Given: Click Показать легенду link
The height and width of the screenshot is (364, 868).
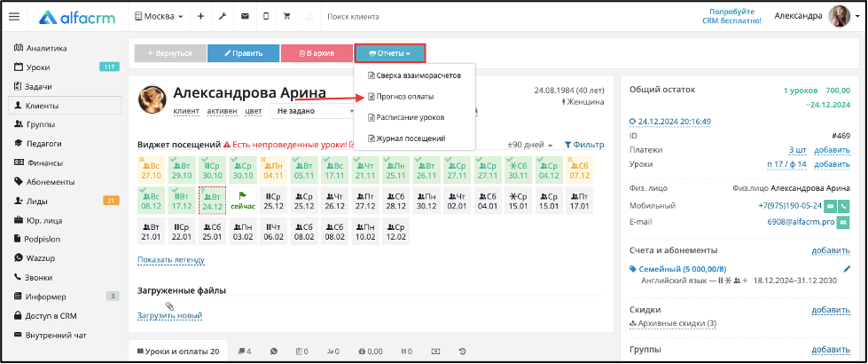Looking at the screenshot, I should 171,259.
